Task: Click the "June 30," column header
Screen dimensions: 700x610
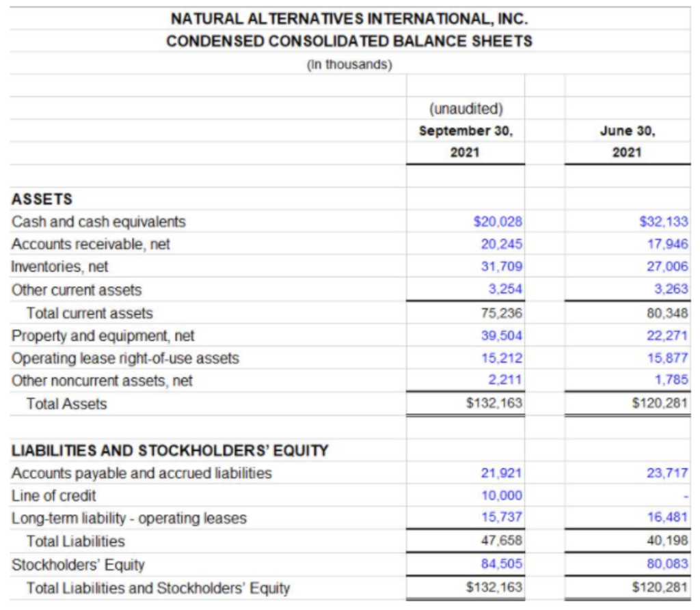Action: tap(628, 130)
